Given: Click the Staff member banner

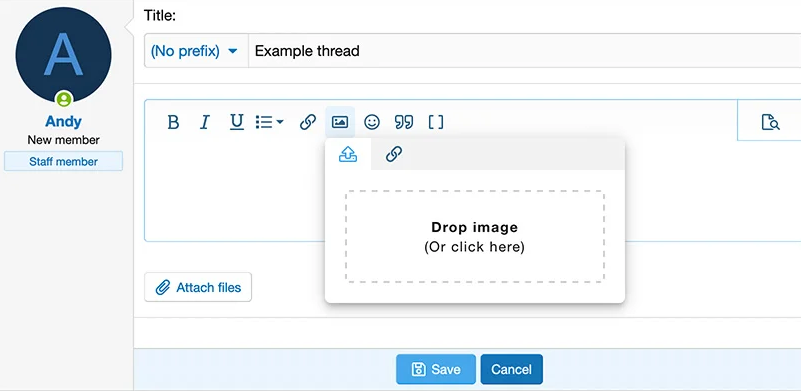Looking at the screenshot, I should [63, 162].
